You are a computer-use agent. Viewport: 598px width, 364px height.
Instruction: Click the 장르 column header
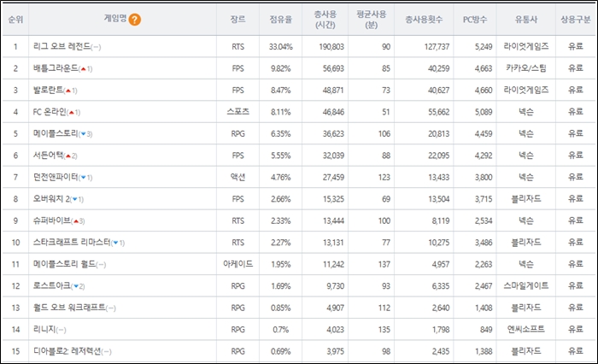coord(237,19)
